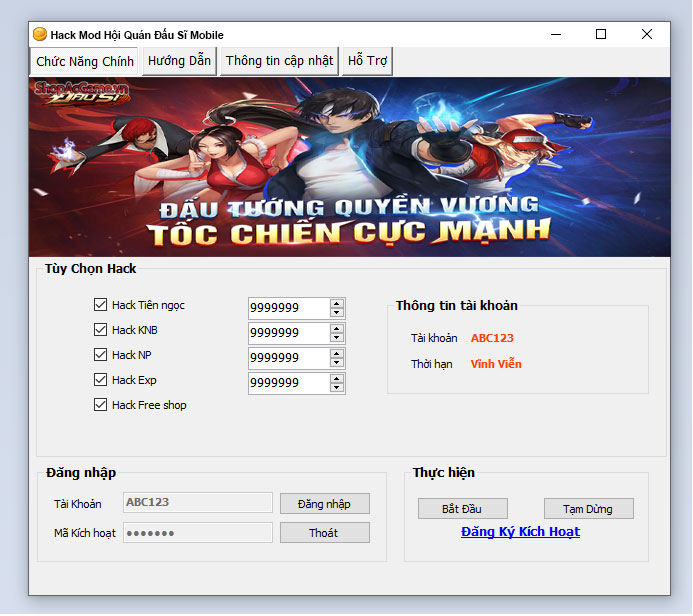Switch to the Chức Năng Chính tab

pyautogui.click(x=84, y=61)
